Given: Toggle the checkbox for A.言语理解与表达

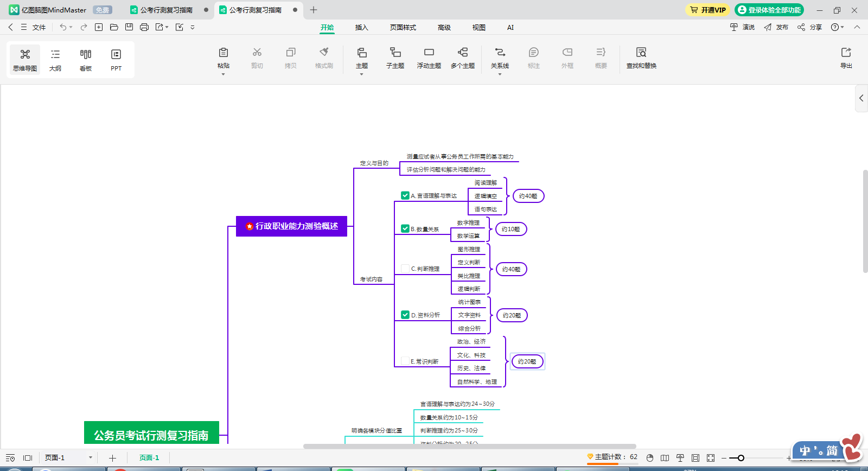Looking at the screenshot, I should pyautogui.click(x=405, y=195).
